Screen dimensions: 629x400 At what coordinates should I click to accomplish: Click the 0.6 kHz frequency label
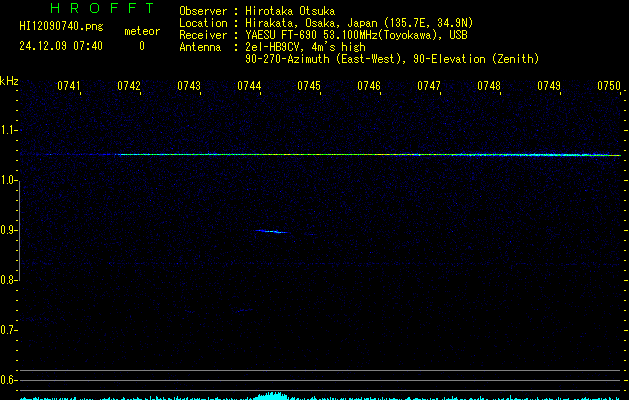click(x=8, y=380)
